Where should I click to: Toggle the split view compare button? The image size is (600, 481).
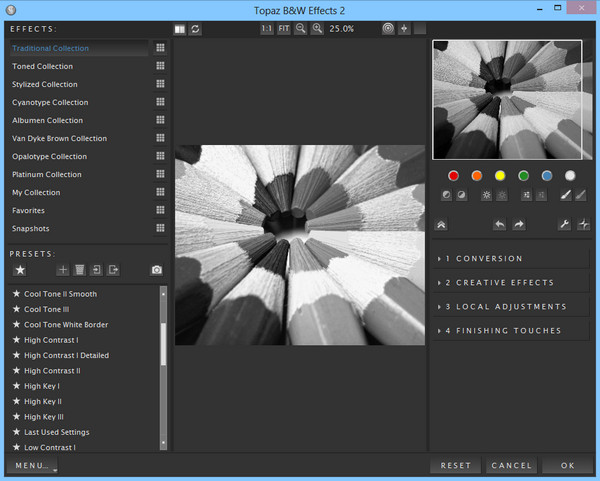[179, 29]
